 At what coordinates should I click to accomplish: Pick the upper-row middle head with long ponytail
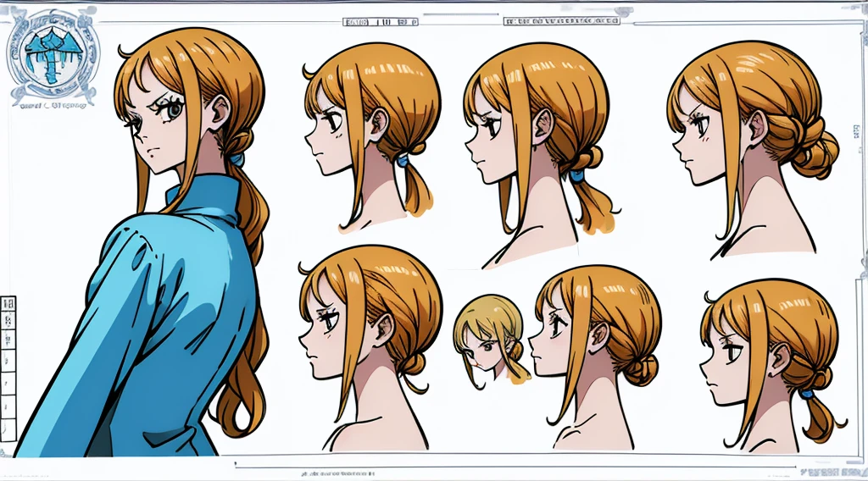[542, 156]
